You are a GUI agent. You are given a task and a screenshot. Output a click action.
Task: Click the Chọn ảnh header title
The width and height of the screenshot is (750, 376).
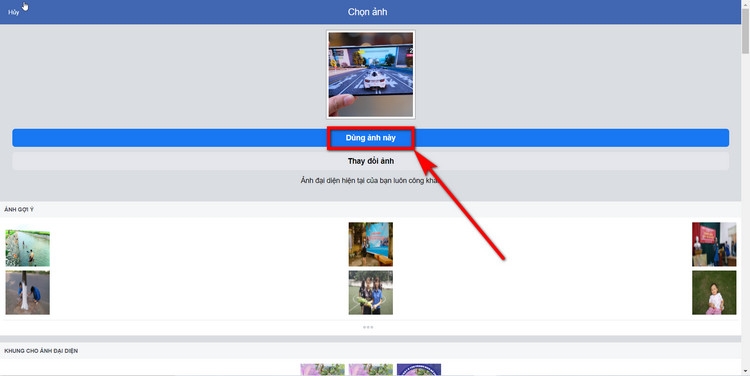tap(367, 12)
